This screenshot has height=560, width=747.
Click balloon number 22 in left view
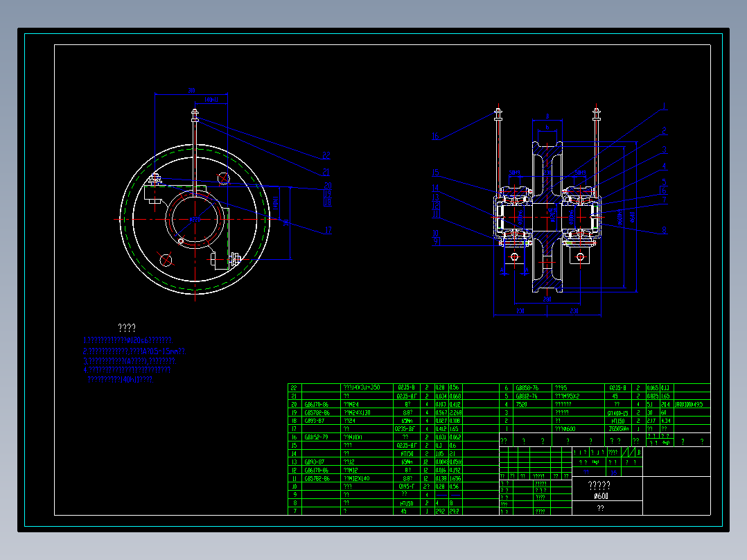[326, 155]
